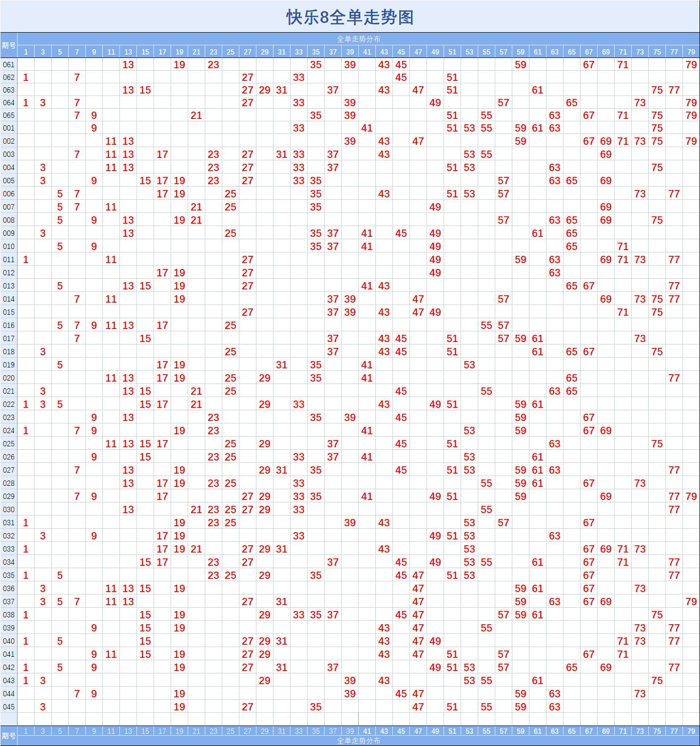Click the 63 cell in row 012
Image resolution: width=700 pixels, height=746 pixels.
555,273
